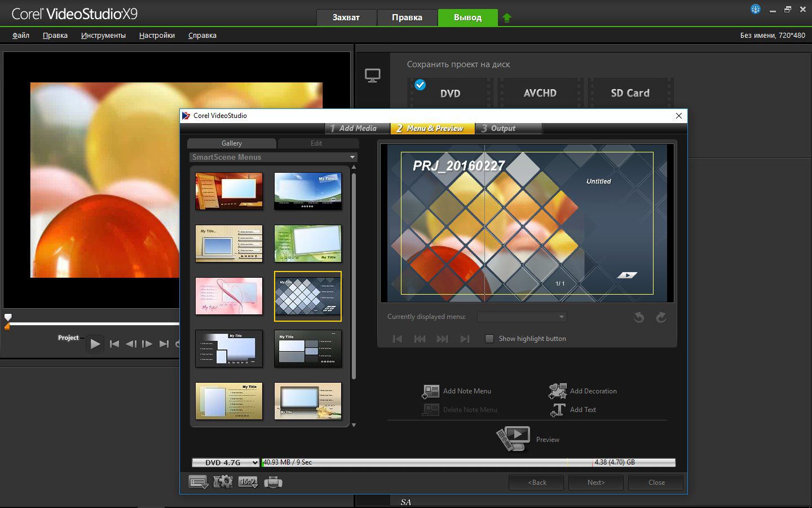Screen dimensions: 812x508
Task: Select the green grass menu template
Action: [x=308, y=244]
